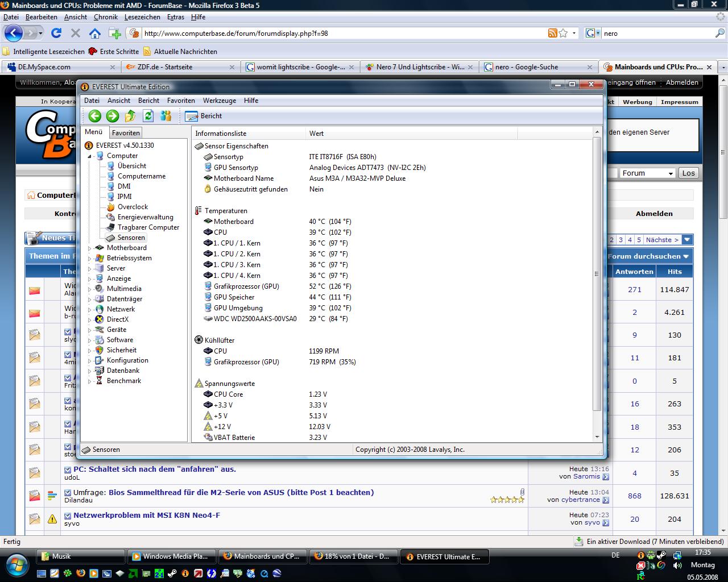Refresh EVEREST sensor readings

148,116
